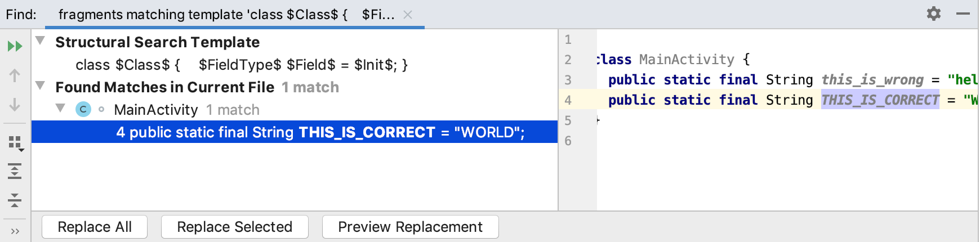
Task: Select the THIS_IS_CORRECT match row
Action: (x=320, y=132)
